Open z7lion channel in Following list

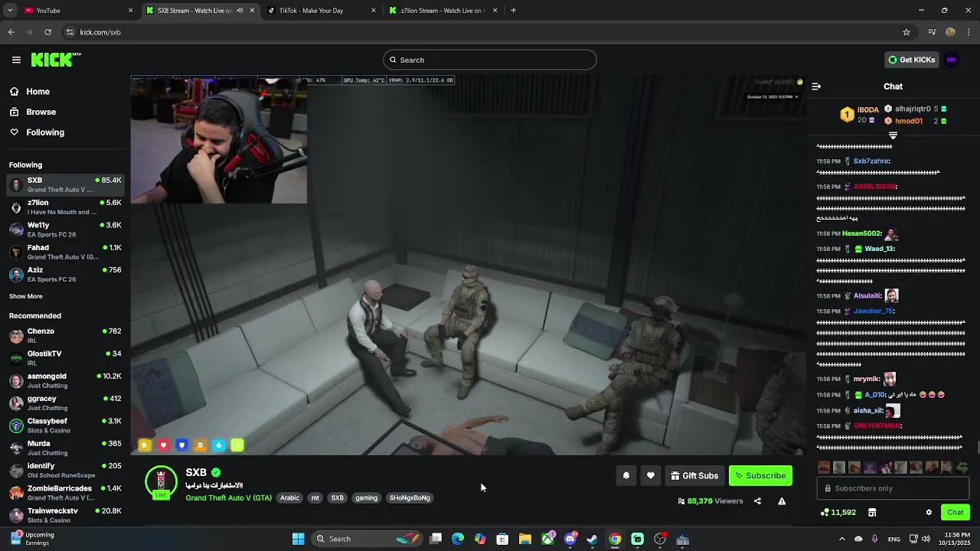tap(65, 207)
